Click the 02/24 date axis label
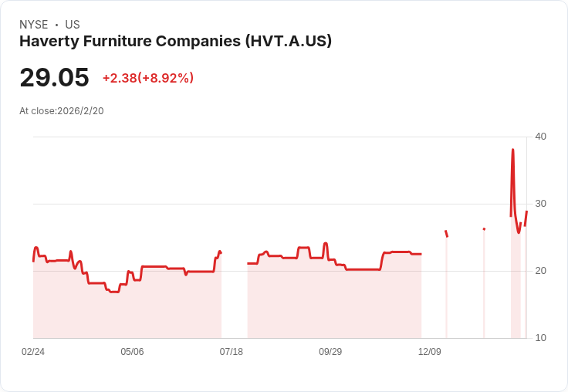The width and height of the screenshot is (568, 392). pyautogui.click(x=33, y=352)
